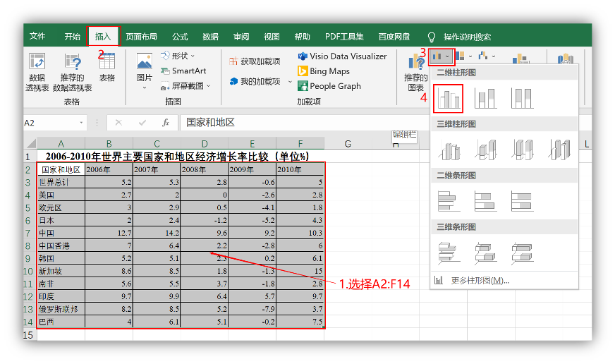Screen dimensions: 615x364
Task: Click the confirm checkmark formula button
Action: pyautogui.click(x=142, y=123)
